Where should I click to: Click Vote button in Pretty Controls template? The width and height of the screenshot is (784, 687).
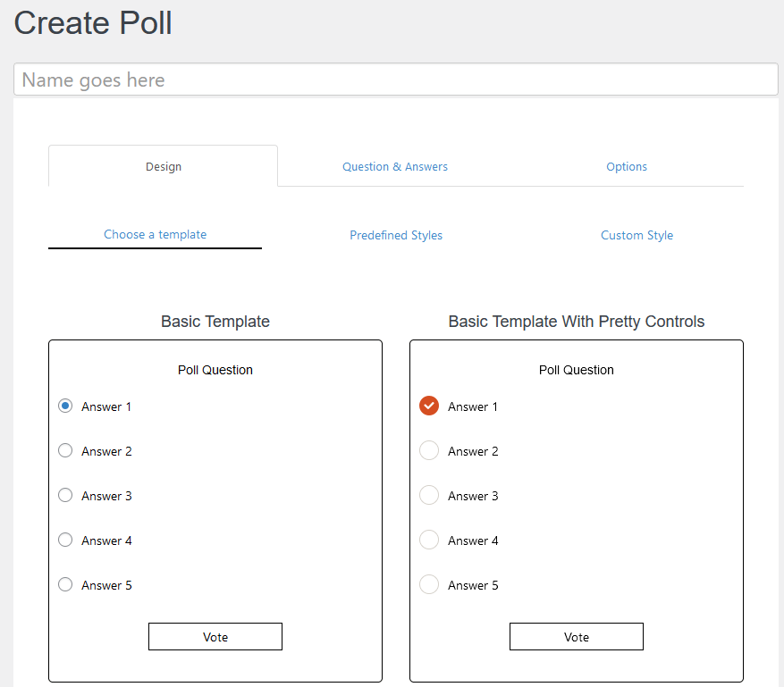577,637
